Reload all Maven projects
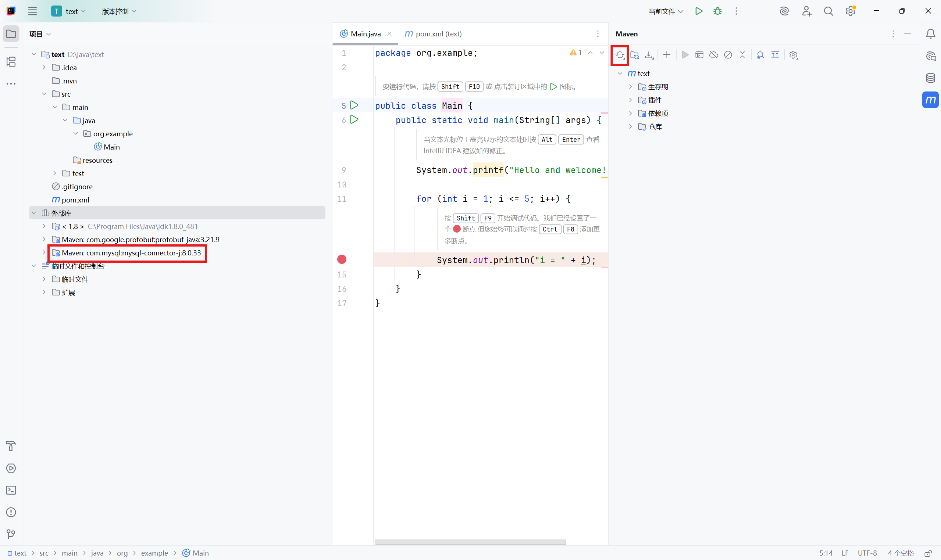 tap(620, 55)
